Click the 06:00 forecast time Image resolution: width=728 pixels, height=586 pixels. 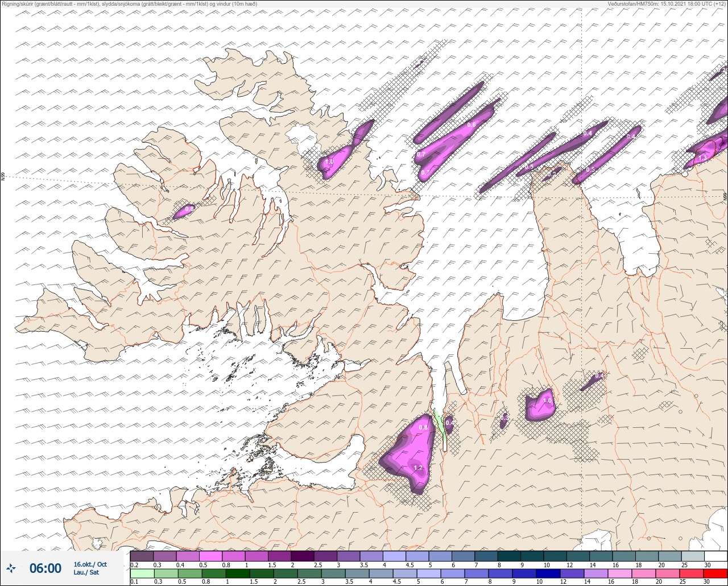(45, 568)
